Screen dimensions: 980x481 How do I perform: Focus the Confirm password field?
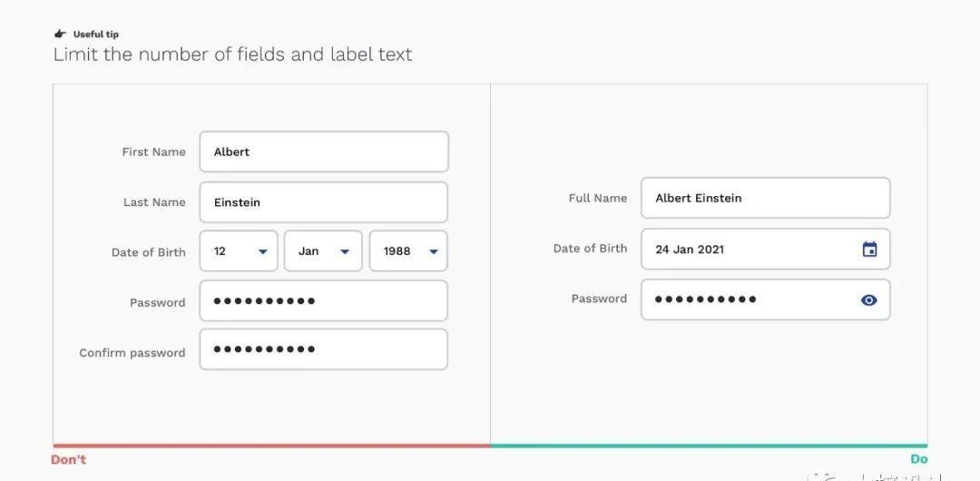point(324,349)
